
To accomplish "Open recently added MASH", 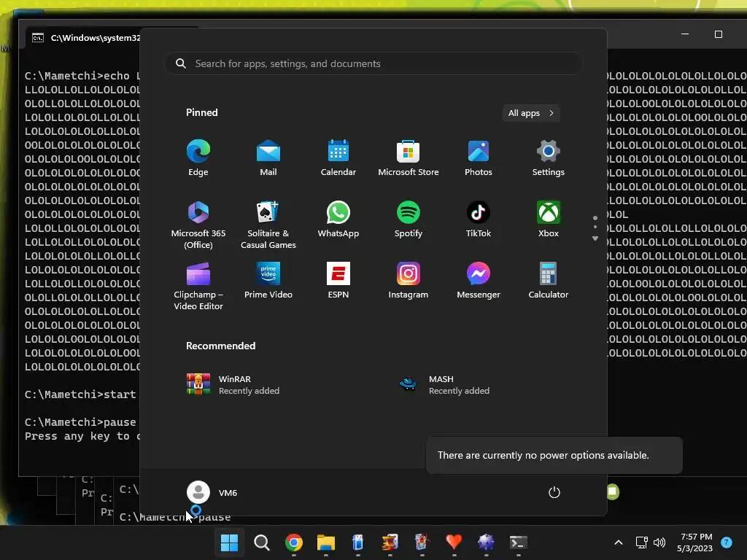I will 444,384.
